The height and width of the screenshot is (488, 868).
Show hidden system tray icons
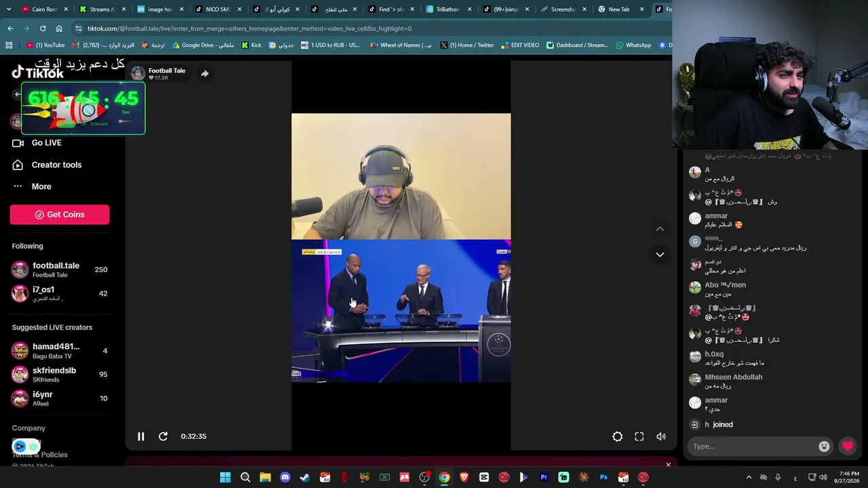(x=749, y=478)
